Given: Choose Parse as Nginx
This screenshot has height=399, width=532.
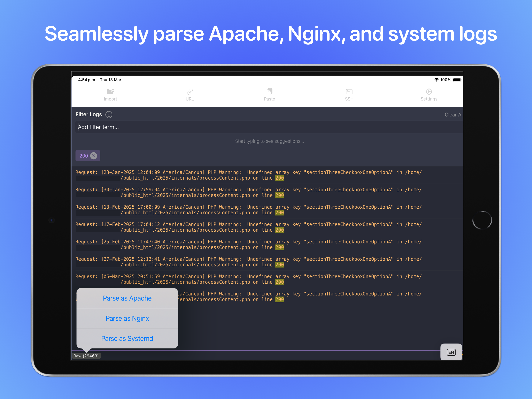Looking at the screenshot, I should [127, 318].
